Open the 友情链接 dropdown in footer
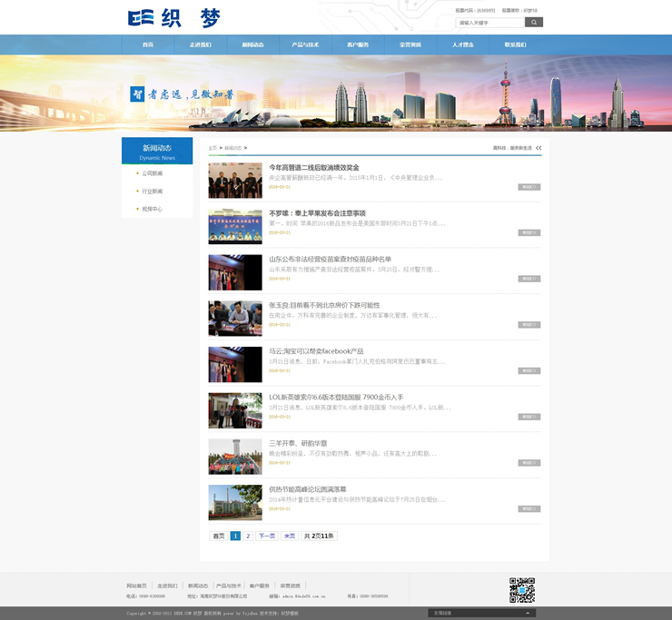Screen dimensions: 672x620 pyautogui.click(x=481, y=613)
